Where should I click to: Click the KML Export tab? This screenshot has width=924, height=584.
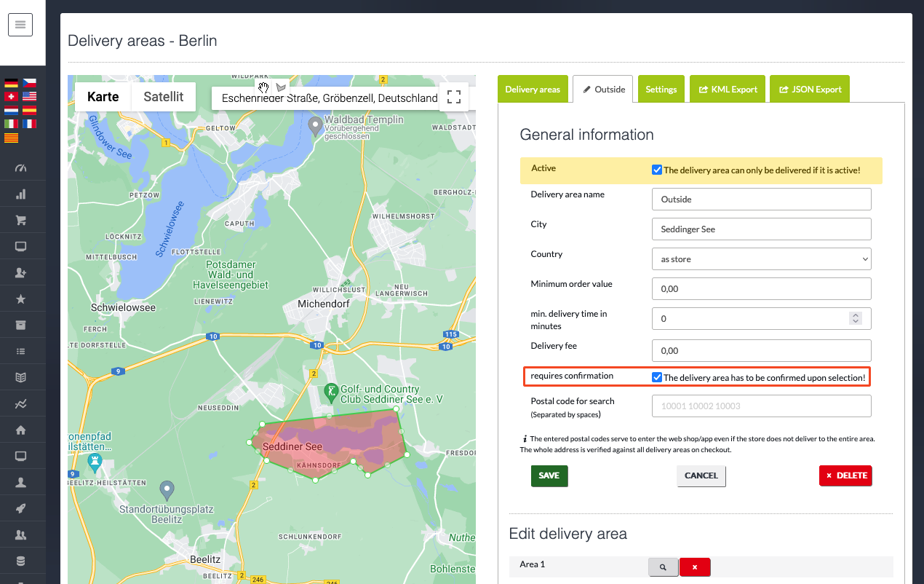(x=728, y=89)
